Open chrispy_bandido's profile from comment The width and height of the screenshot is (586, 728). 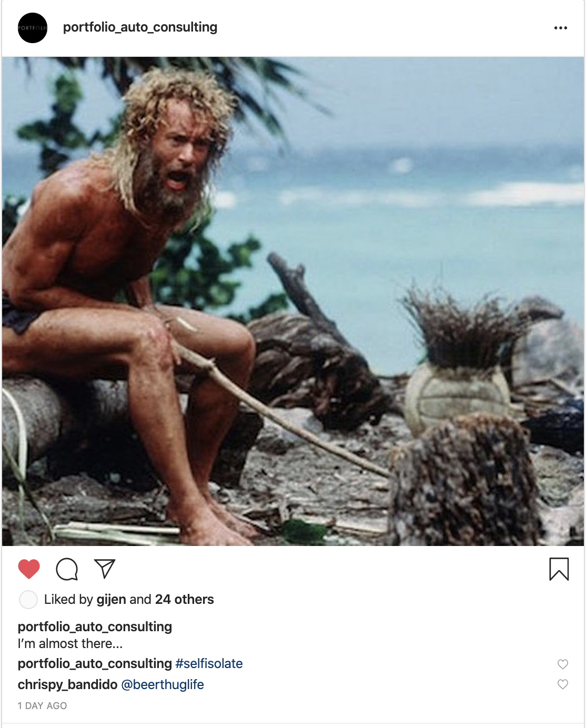67,685
